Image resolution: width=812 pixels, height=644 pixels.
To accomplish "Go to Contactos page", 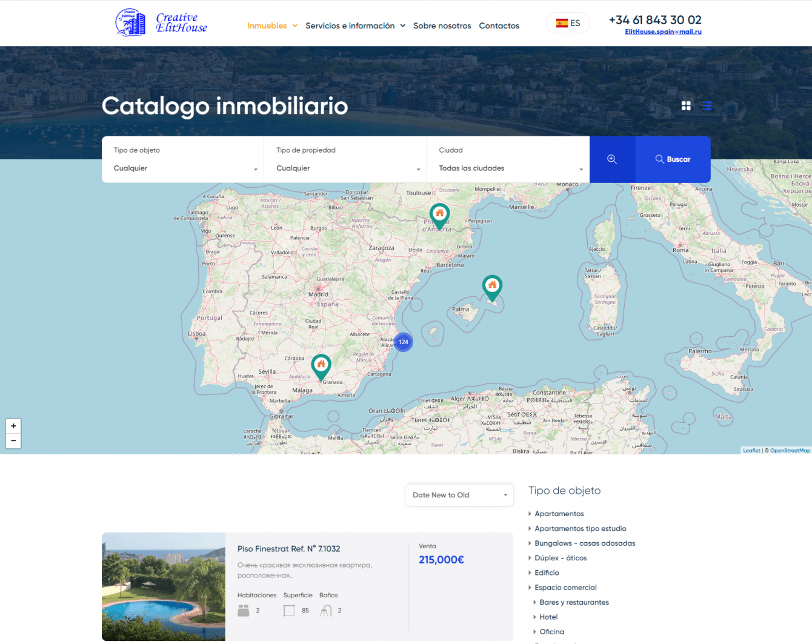I will tap(499, 25).
